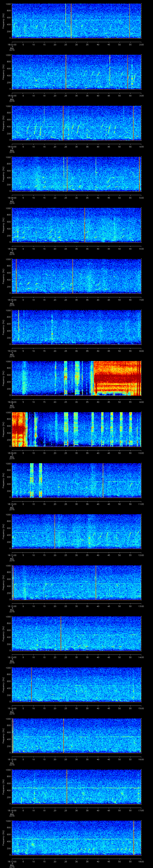
Task: Select the spectrogram panel starting at 18:04:00
Action: [x=76, y=174]
